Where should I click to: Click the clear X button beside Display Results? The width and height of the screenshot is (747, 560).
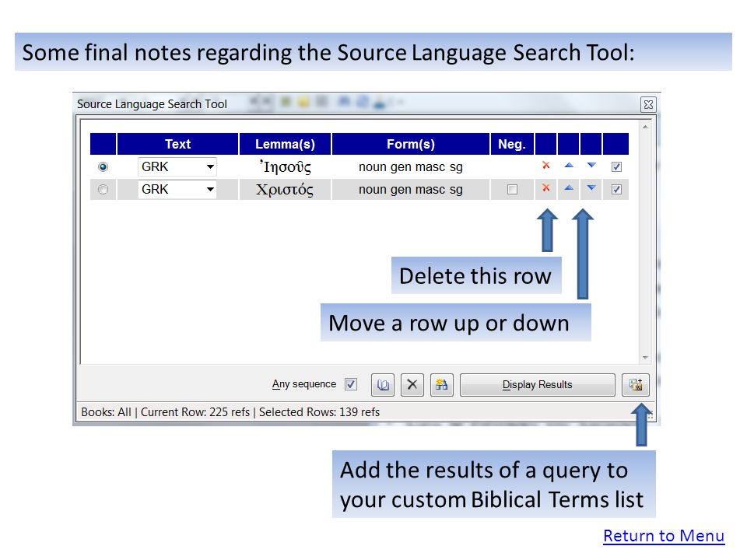412,385
